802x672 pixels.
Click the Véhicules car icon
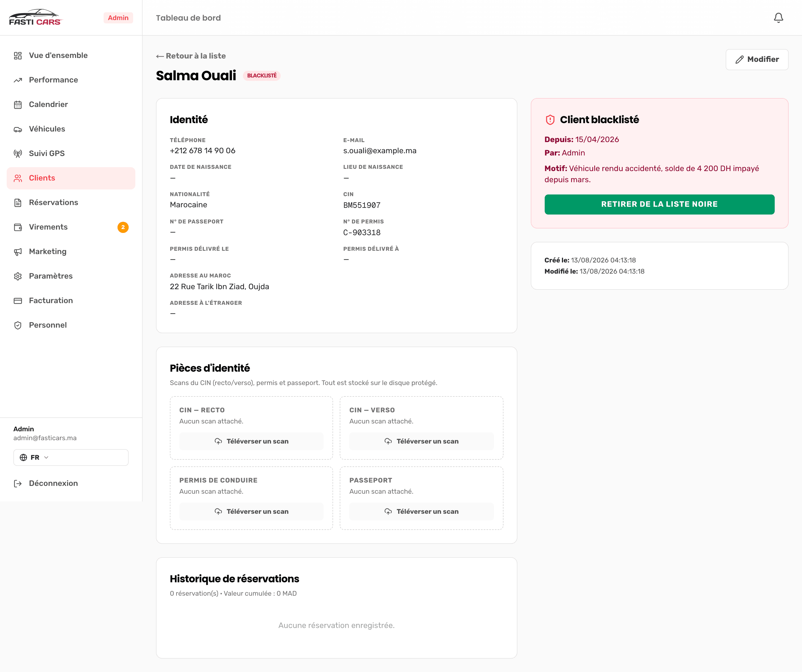coord(18,129)
